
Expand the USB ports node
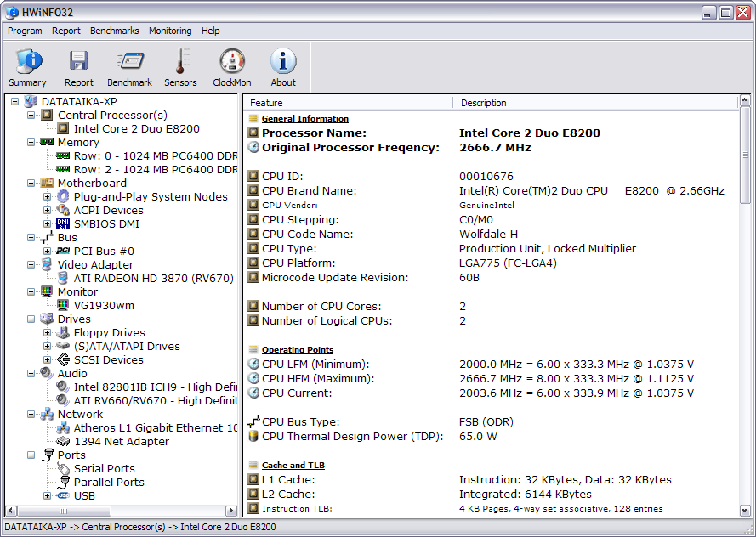(x=48, y=495)
